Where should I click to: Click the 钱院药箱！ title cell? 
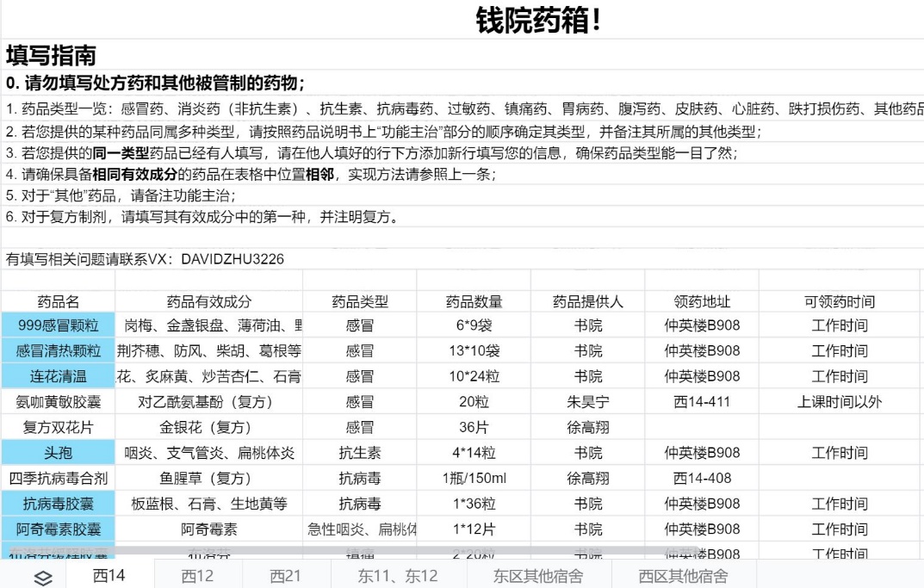[538, 21]
